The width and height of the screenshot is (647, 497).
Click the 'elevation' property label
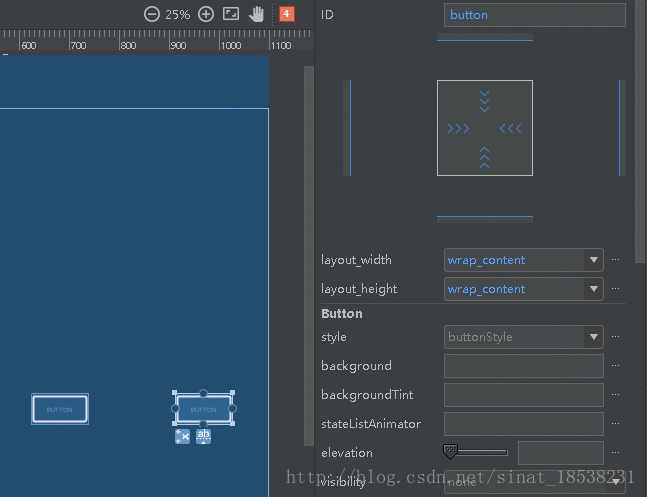coord(347,453)
